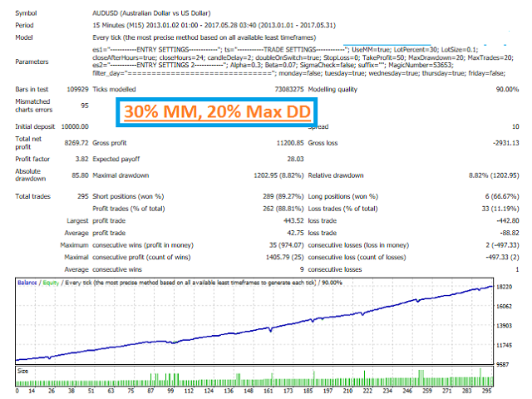Click Average consecutive losses value 1
The height and width of the screenshot is (399, 532).
[517, 269]
